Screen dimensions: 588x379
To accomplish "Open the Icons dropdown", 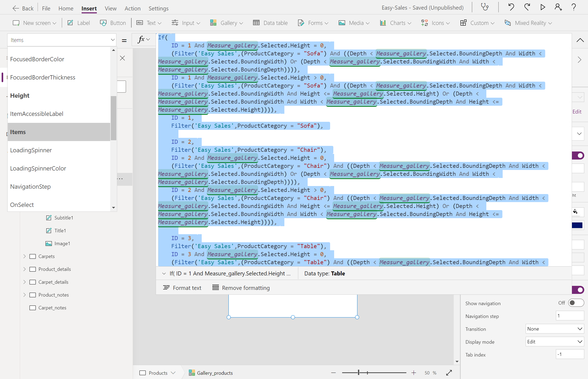I will pos(435,23).
